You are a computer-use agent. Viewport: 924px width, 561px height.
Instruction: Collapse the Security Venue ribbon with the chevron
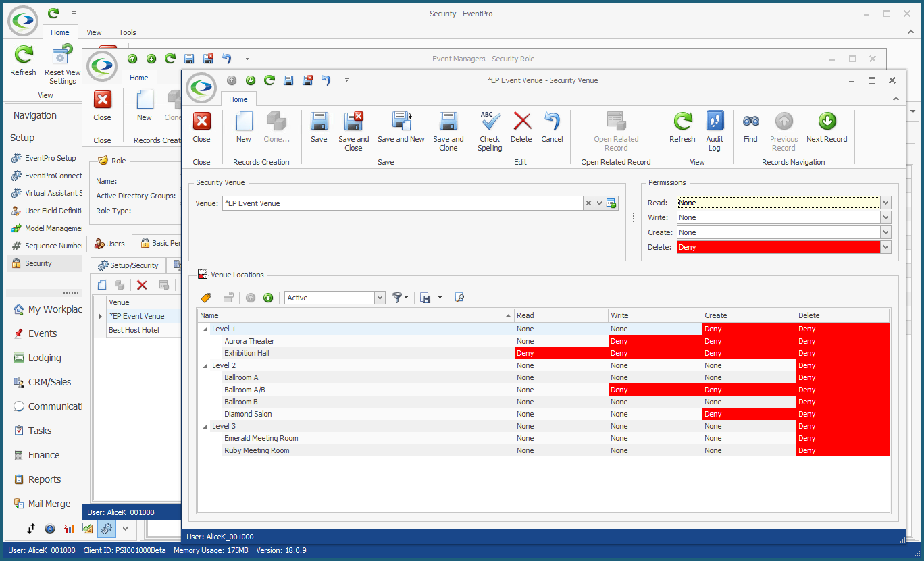click(896, 99)
